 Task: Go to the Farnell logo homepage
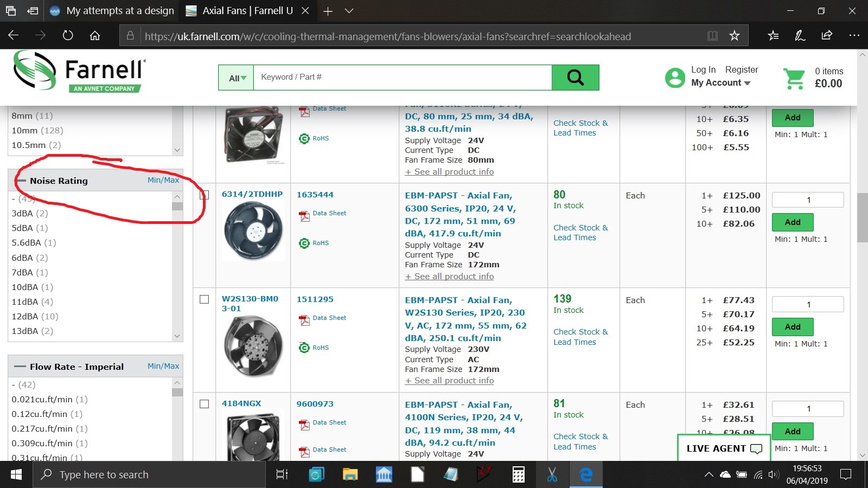click(79, 72)
